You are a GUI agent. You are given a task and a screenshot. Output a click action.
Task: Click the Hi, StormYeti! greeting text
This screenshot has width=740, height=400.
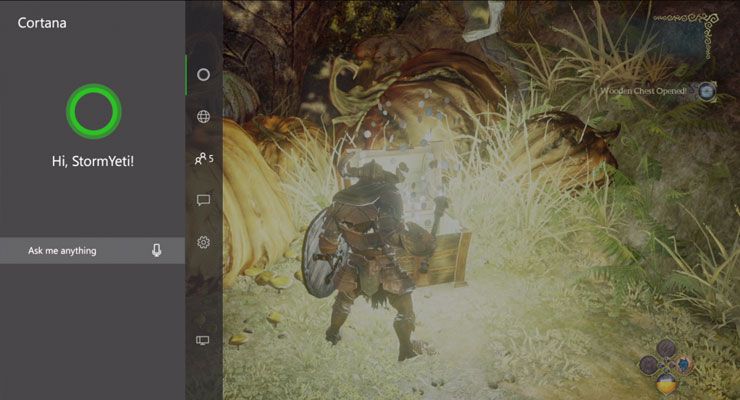92,160
